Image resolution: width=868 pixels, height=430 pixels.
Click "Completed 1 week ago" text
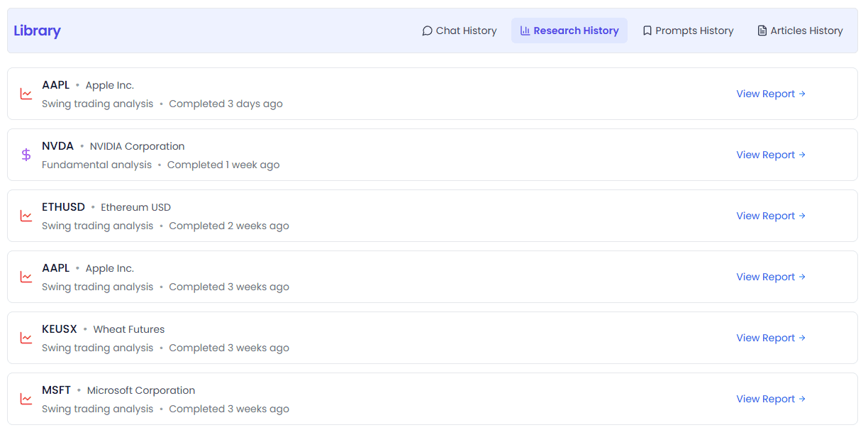click(223, 165)
